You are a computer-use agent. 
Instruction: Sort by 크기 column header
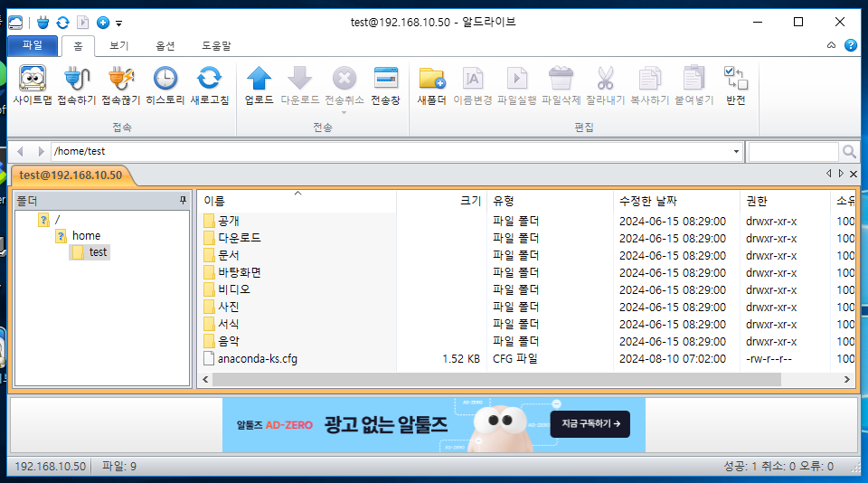443,201
